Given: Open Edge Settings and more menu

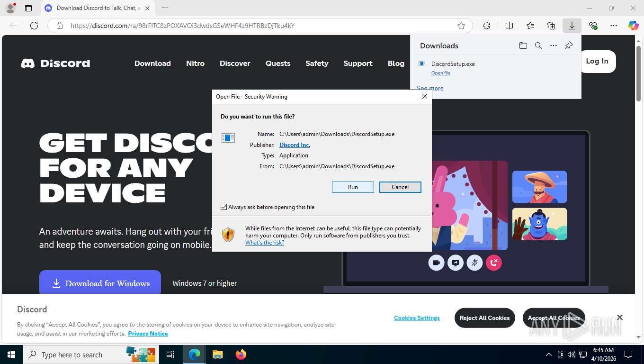Looking at the screenshot, I should (614, 26).
